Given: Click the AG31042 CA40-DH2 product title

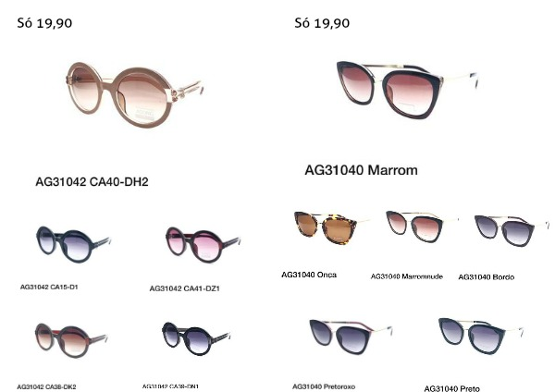Looking at the screenshot, I should tap(92, 182).
